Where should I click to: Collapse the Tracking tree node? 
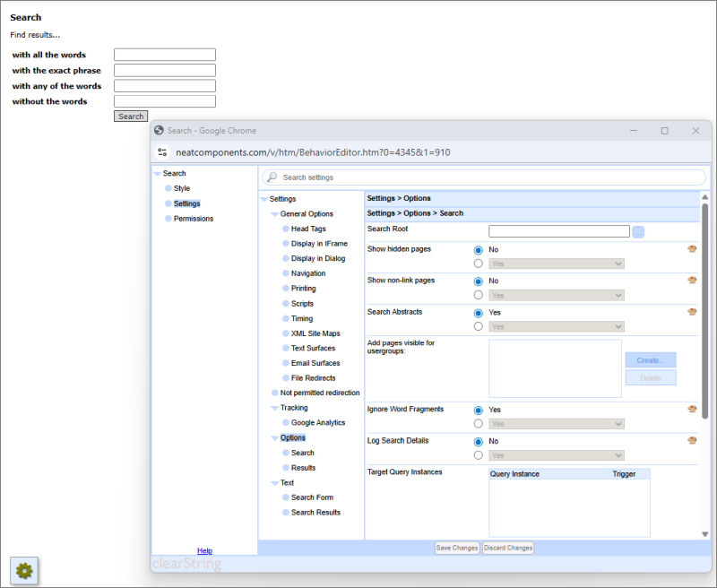[275, 408]
